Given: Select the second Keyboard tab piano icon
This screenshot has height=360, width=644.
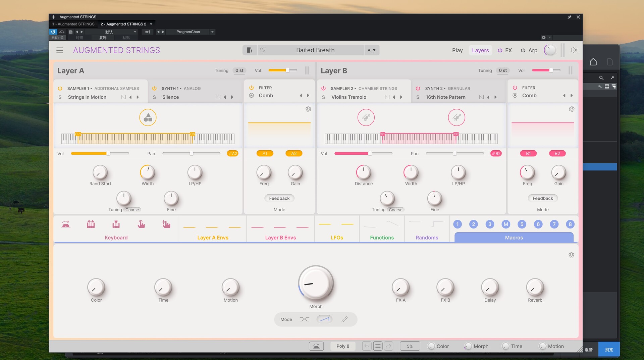Looking at the screenshot, I should pos(91,224).
